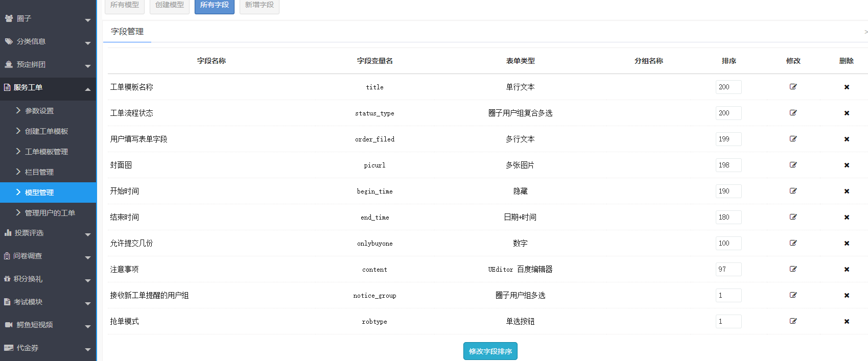Viewport: 868px width, 361px height.
Task: Click sort order input for content row
Action: 728,269
